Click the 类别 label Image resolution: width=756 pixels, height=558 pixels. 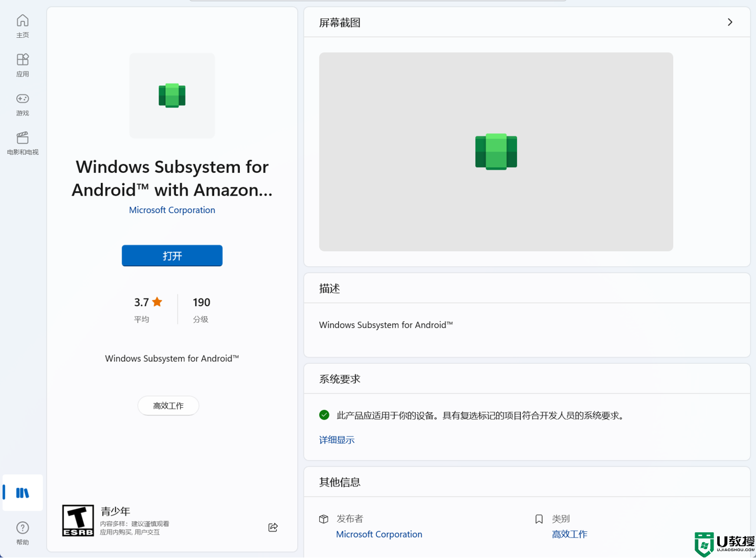coord(561,519)
